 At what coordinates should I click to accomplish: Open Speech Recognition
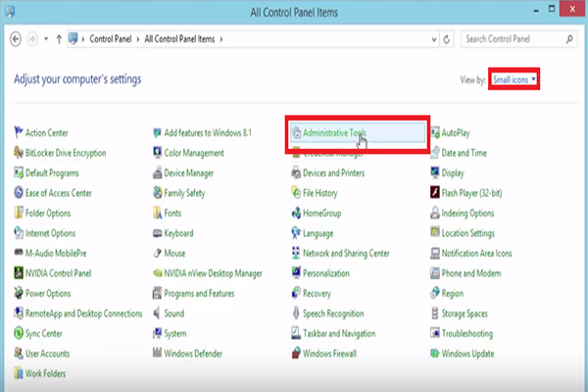(x=333, y=314)
